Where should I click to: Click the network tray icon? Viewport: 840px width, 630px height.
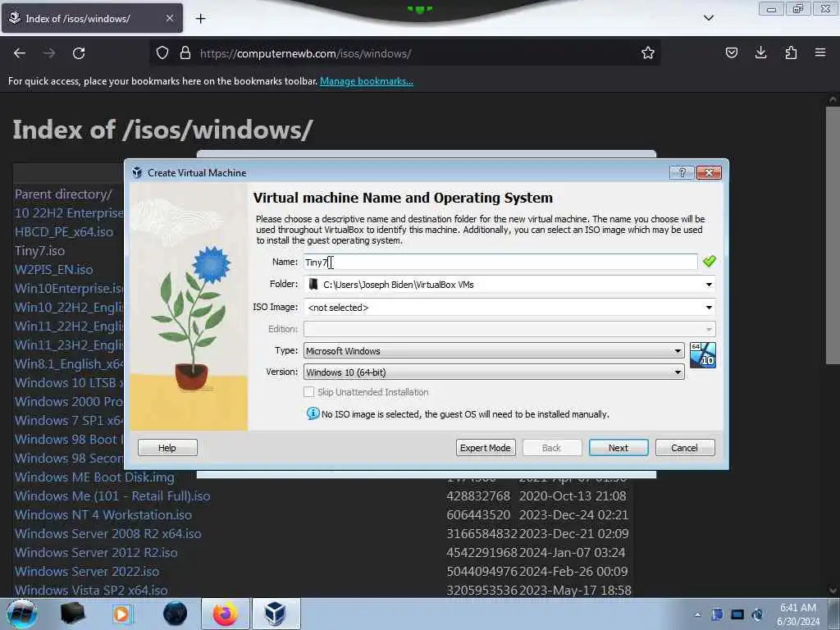tap(737, 614)
